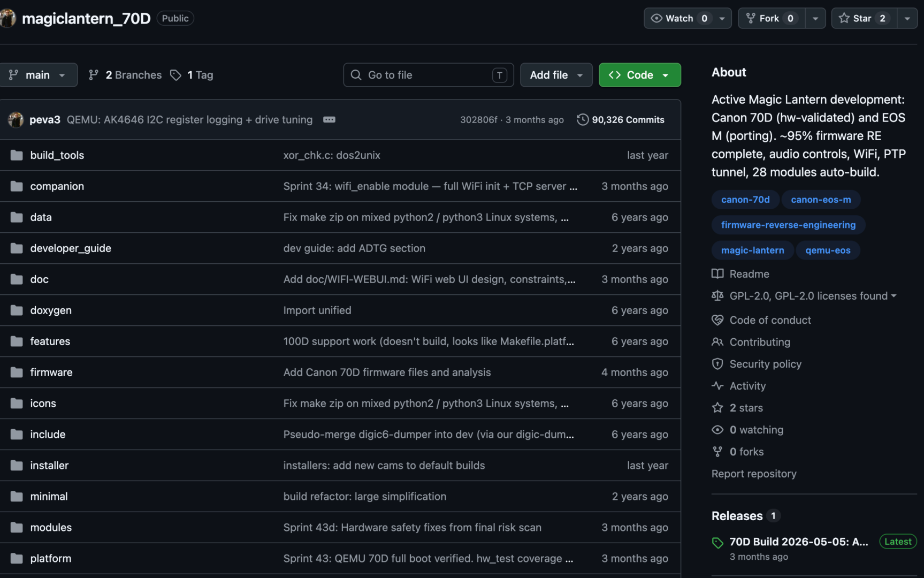Open the modules folder
Viewport: 924px width, 578px height.
51,528
